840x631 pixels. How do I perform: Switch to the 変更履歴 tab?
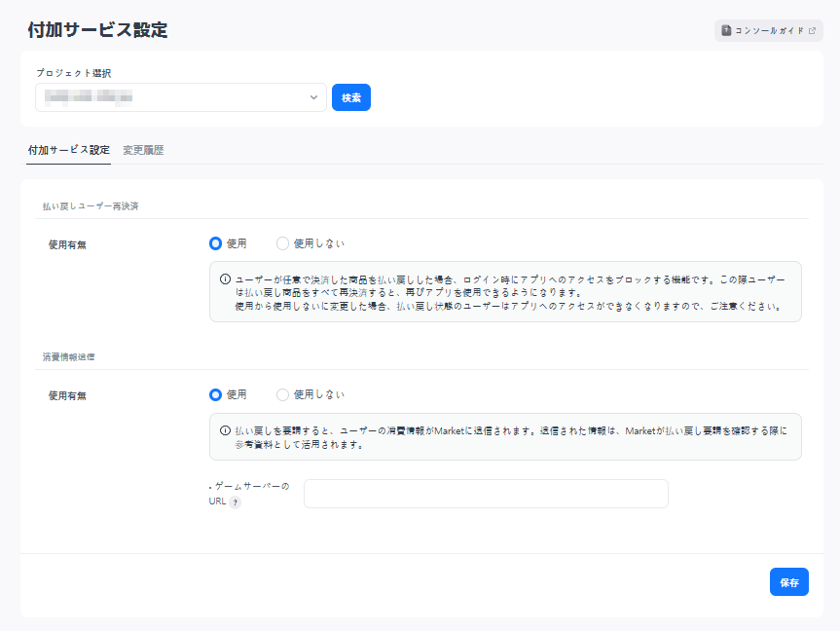[x=143, y=151]
